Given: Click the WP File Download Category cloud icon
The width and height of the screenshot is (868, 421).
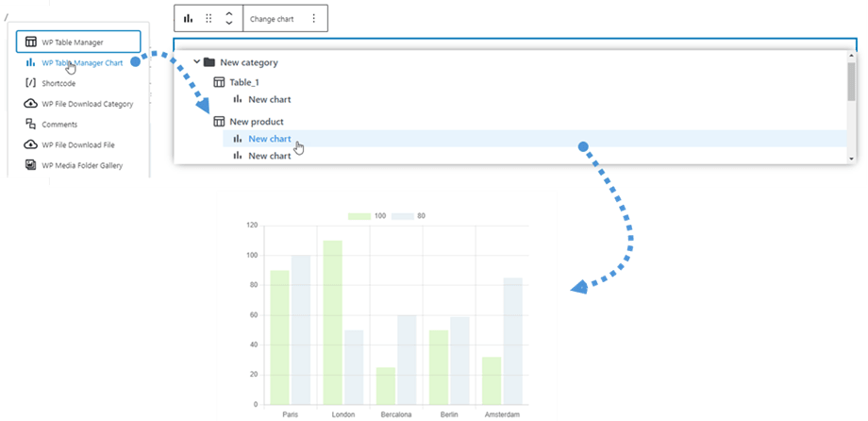Looking at the screenshot, I should [x=31, y=104].
